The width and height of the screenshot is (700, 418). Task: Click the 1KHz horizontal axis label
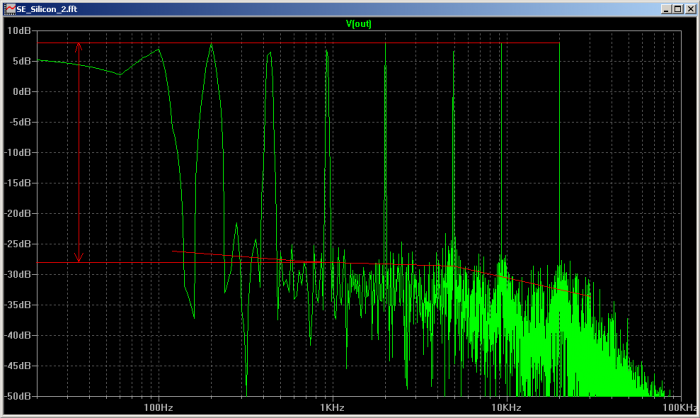[x=332, y=408]
